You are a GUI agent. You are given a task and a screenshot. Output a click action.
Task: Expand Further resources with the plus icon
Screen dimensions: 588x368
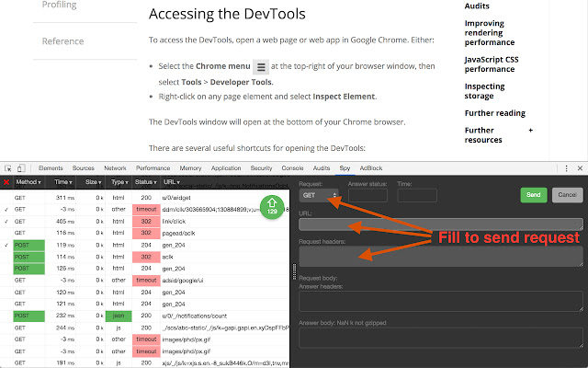[530, 131]
